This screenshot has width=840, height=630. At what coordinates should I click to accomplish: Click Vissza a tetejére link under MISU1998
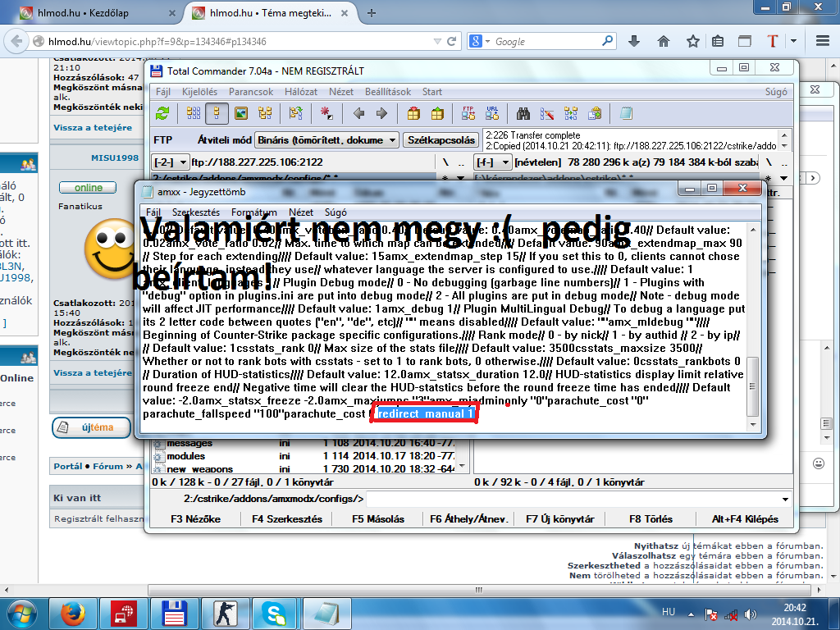pos(93,372)
